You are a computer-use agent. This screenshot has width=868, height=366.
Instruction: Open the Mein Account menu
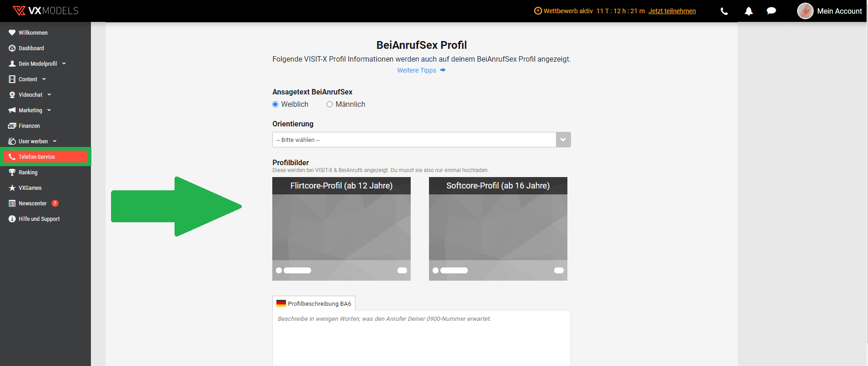tap(839, 11)
